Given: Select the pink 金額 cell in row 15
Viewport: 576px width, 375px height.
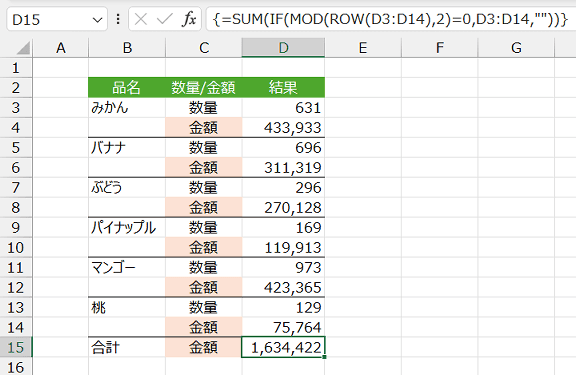Looking at the screenshot, I should click(204, 347).
